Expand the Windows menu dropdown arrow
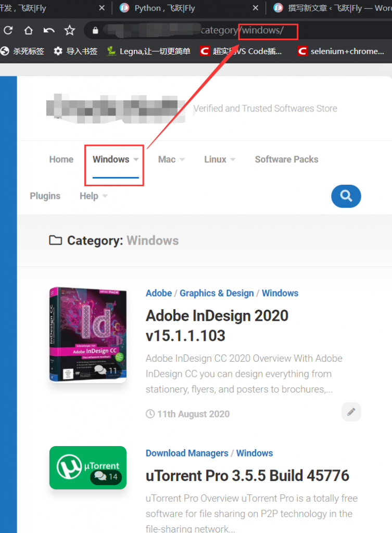Viewport: 392px width, 533px height. click(136, 159)
